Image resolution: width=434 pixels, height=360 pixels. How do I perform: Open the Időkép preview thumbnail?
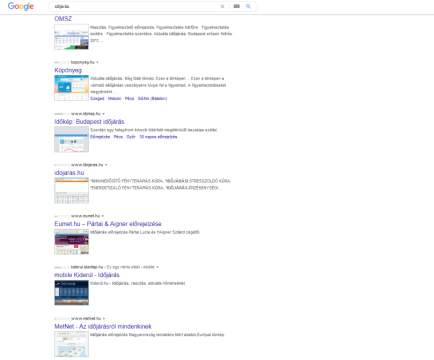[71, 139]
